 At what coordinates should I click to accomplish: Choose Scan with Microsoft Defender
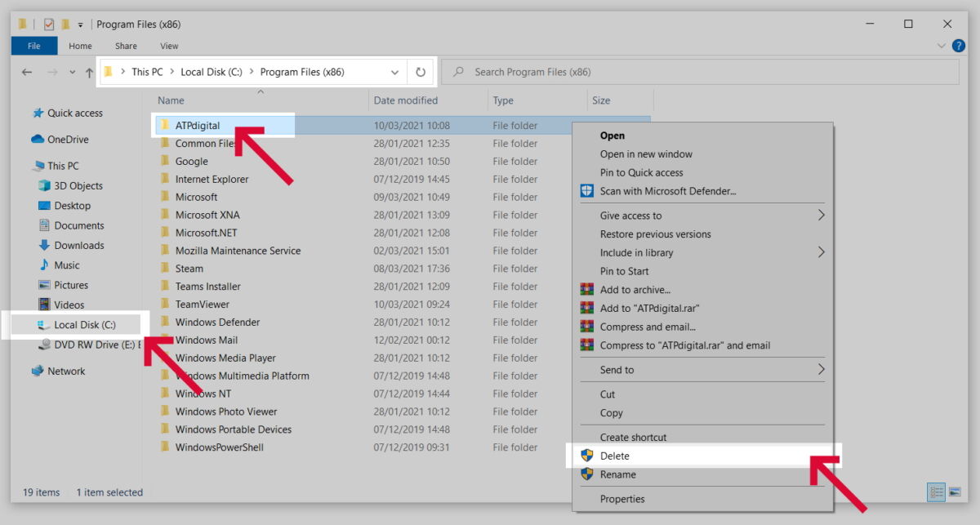(668, 191)
